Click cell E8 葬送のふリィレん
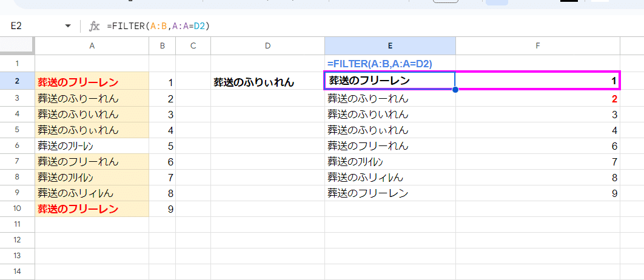Image resolution: width=644 pixels, height=280 pixels. (x=390, y=178)
